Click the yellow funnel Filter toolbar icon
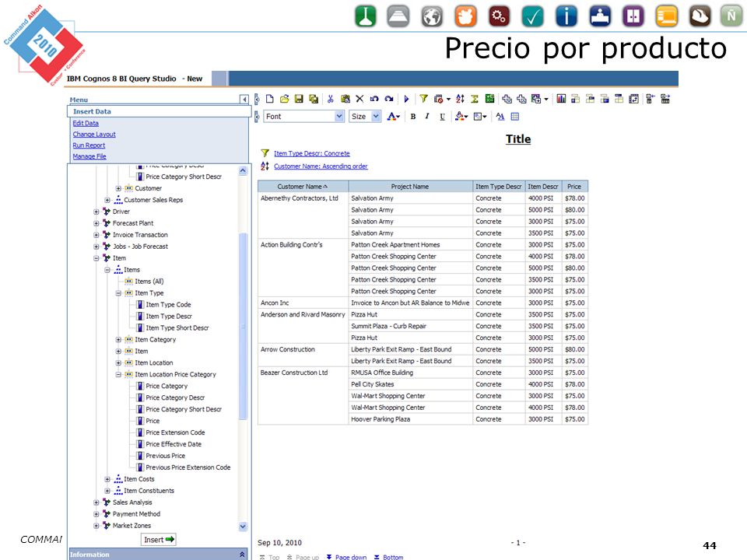 pyautogui.click(x=423, y=99)
